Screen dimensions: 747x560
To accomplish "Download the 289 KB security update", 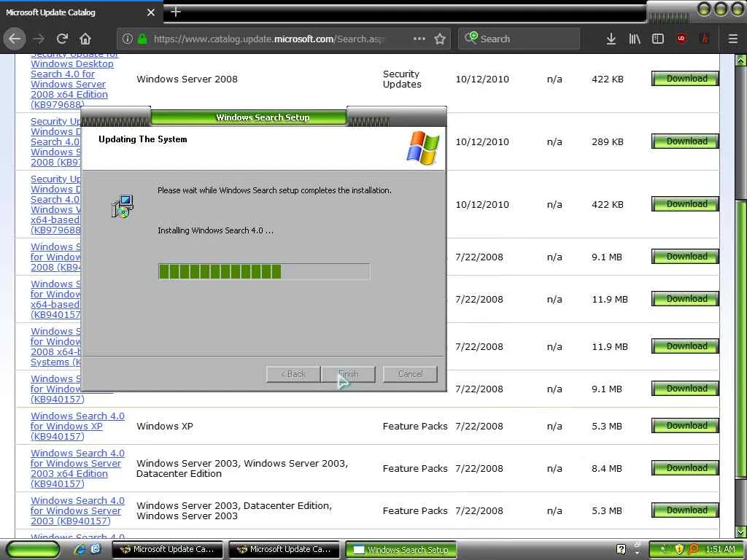I will (x=685, y=141).
